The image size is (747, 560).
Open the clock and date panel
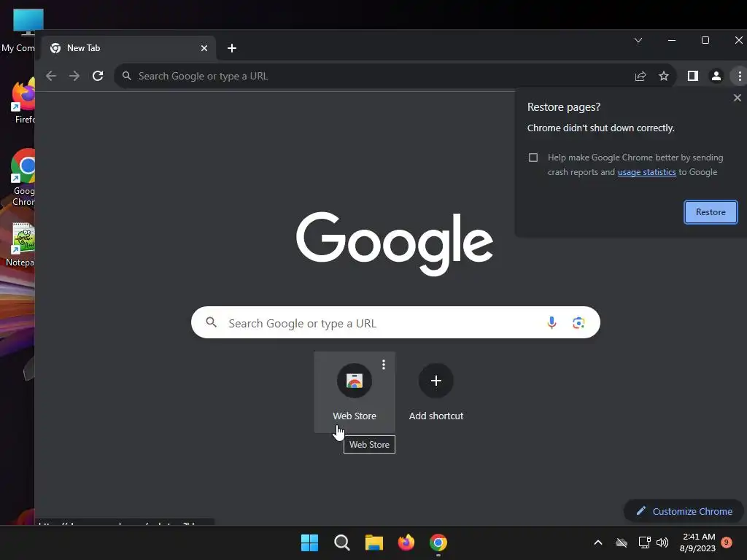(698, 542)
